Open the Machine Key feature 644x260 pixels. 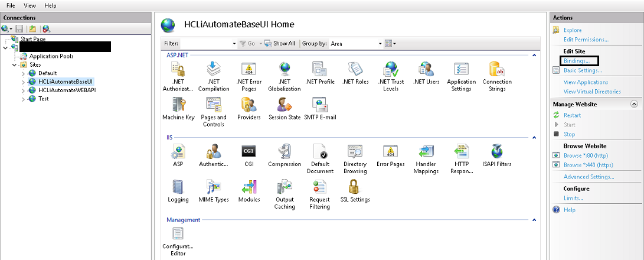tap(178, 109)
